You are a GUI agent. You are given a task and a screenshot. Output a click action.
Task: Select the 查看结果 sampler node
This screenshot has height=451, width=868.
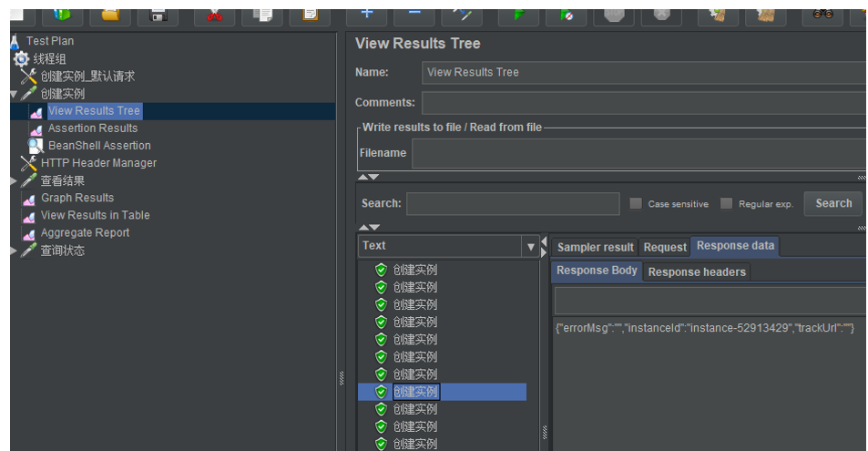click(x=63, y=180)
